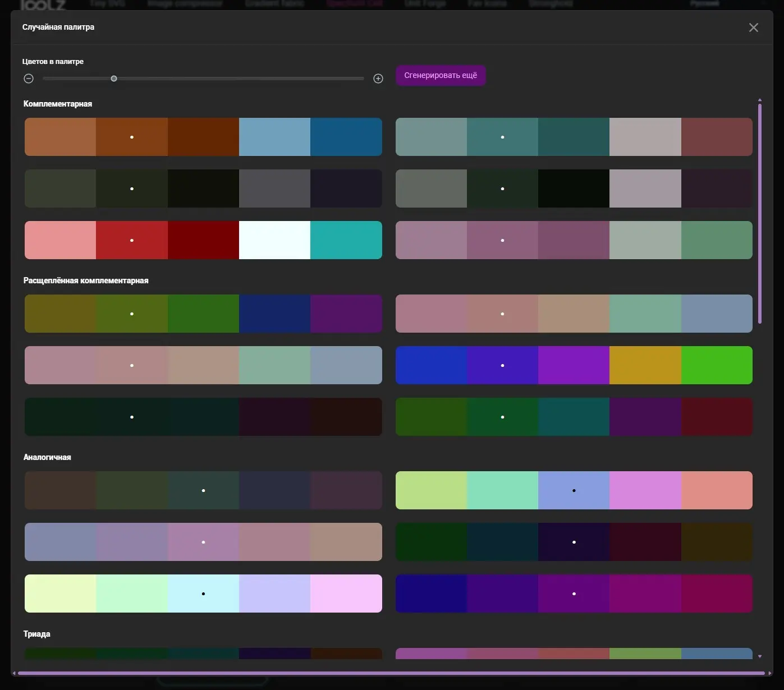Pick the mint green swatch in the pastel rainbow palette
Viewport: 784px width, 690px height.
pyautogui.click(x=502, y=490)
